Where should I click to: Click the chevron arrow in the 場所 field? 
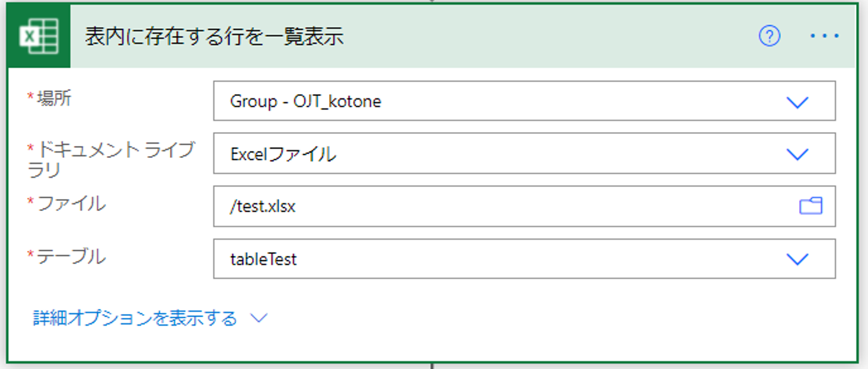click(797, 102)
